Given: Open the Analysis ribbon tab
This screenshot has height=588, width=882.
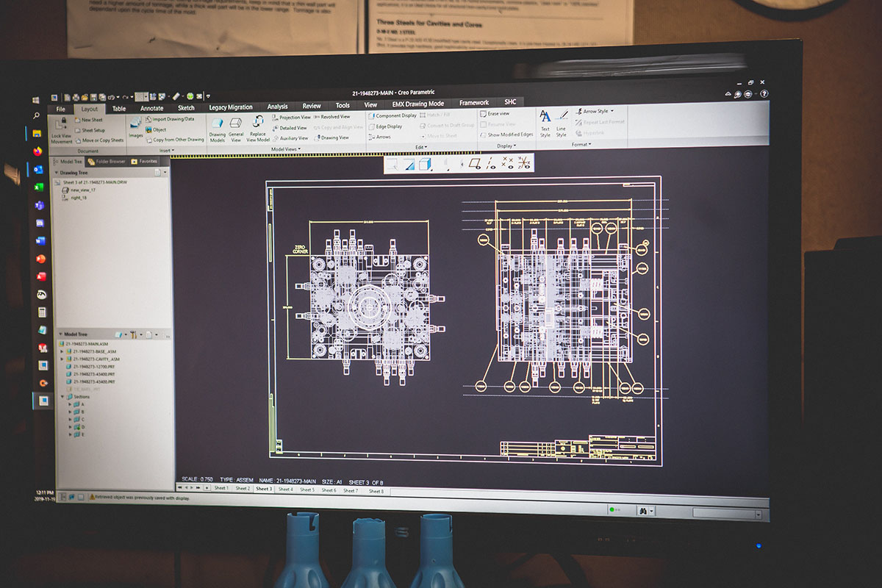Looking at the screenshot, I should click(x=277, y=107).
